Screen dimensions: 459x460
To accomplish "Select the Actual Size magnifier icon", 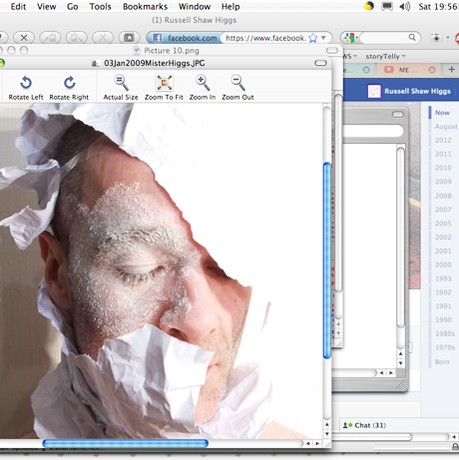I will point(121,83).
